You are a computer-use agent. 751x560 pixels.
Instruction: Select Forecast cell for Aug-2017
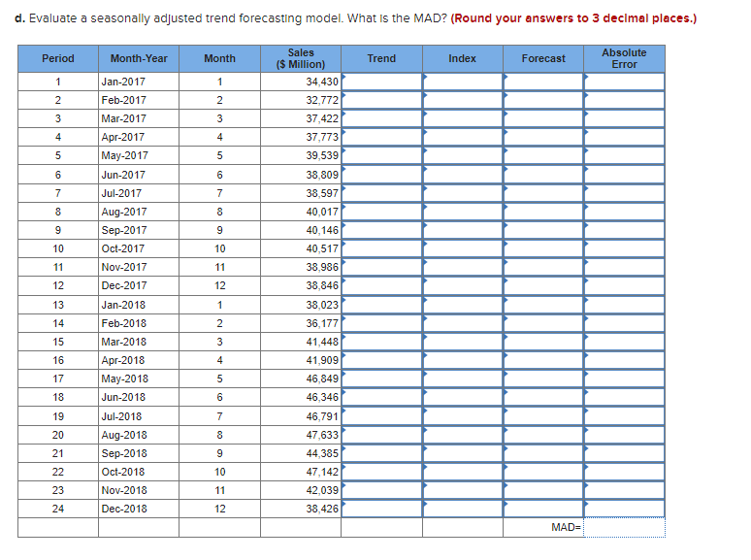point(543,212)
